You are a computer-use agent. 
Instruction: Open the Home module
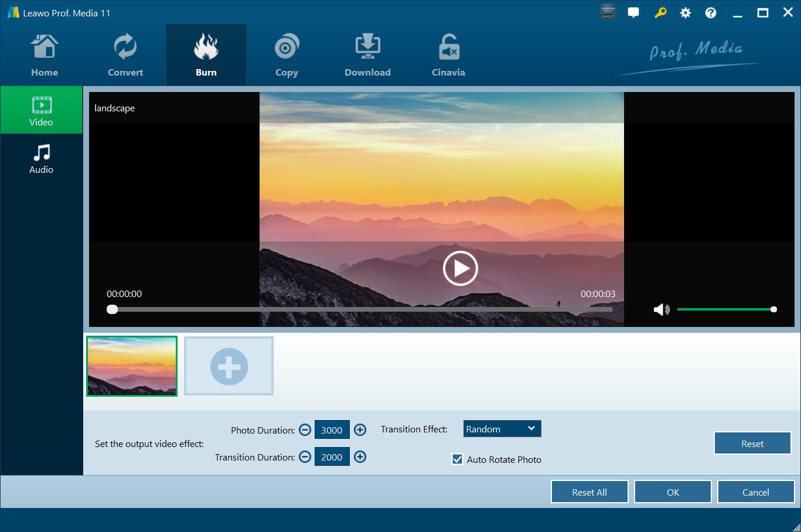point(45,56)
